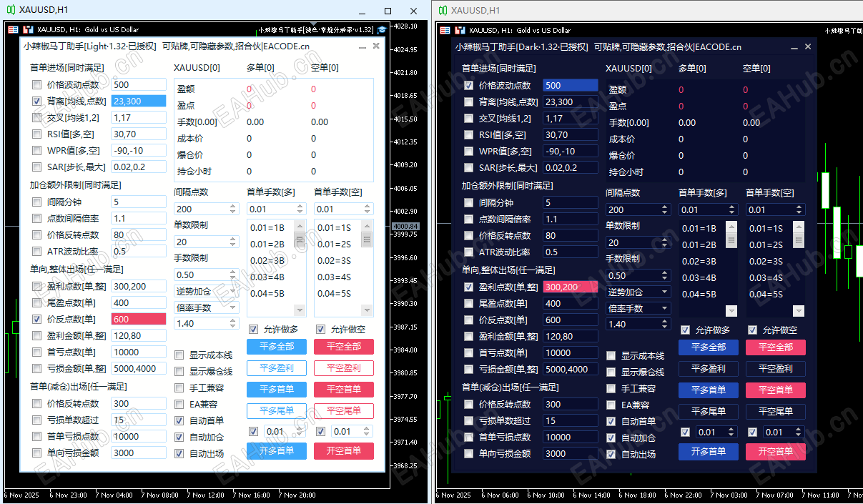Click the quotes table icon on the Dark chart header
The height and width of the screenshot is (504, 863).
coord(445,30)
